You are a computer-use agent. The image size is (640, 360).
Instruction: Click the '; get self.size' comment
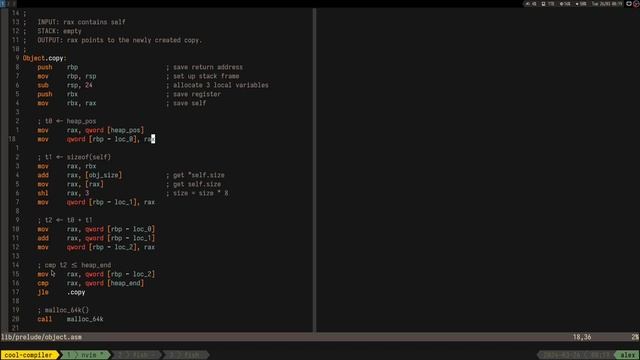[x=193, y=184]
